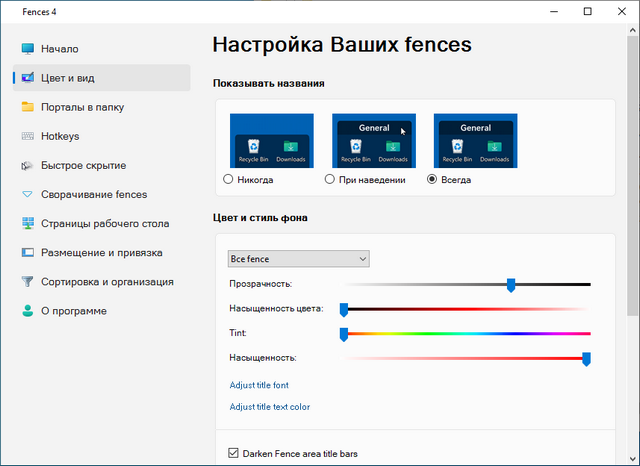Click the Страницы рабочего стола icon
Image resolution: width=640 pixels, height=466 pixels.
click(x=27, y=224)
